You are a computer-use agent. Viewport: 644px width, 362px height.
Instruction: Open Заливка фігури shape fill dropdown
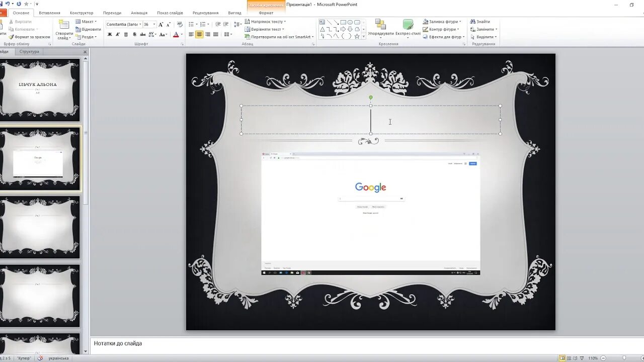[x=442, y=22]
